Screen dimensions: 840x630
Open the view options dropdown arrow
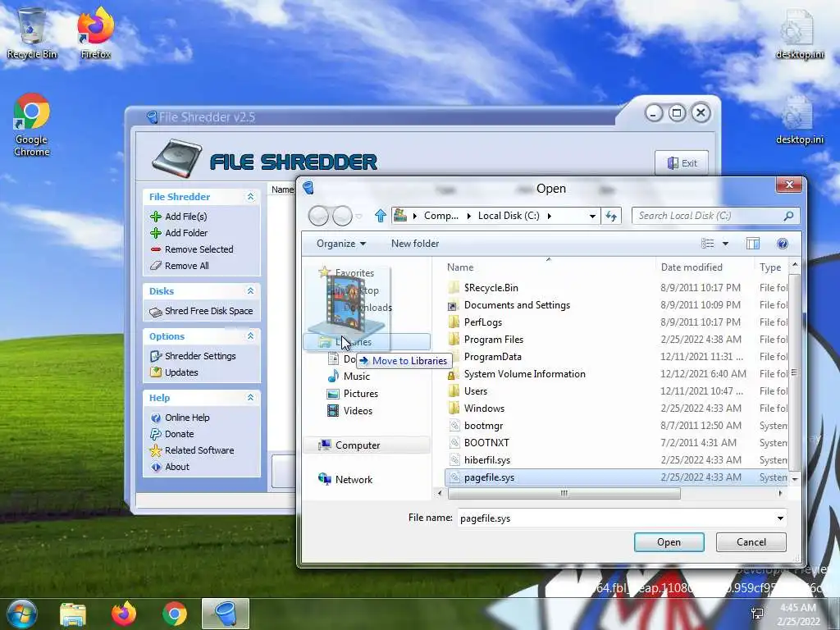click(725, 244)
